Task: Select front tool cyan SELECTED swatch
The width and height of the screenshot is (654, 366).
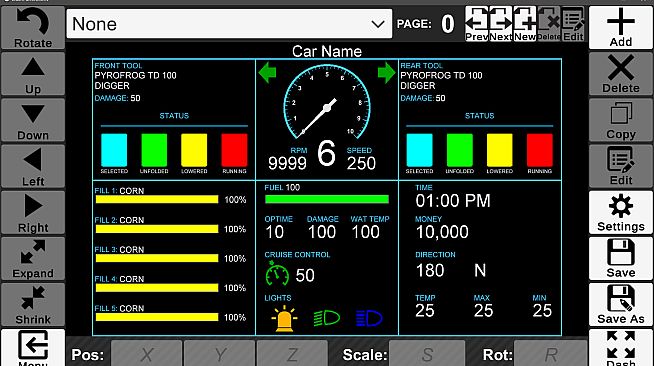Action: click(x=114, y=150)
